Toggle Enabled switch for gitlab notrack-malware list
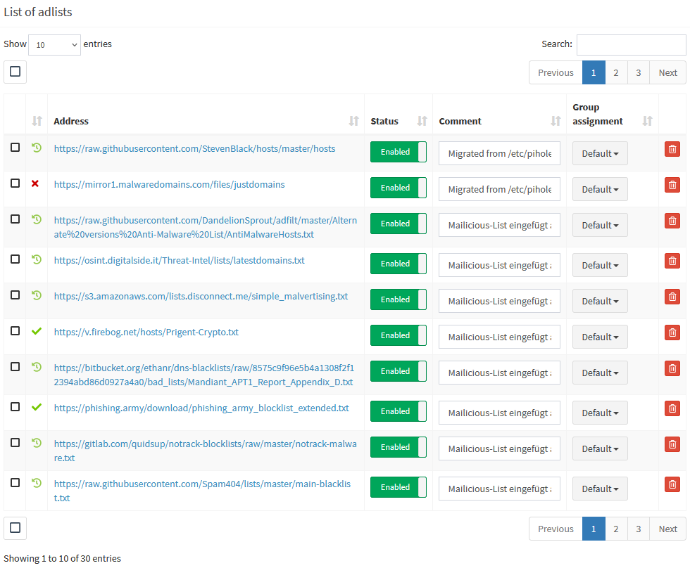This screenshot has height=568, width=690. 398,447
